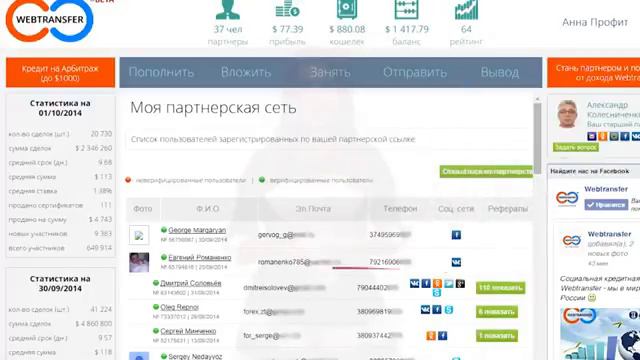The image size is (640, 360).
Task: Open George Margaryan's Facebook icon
Action: pos(456,235)
